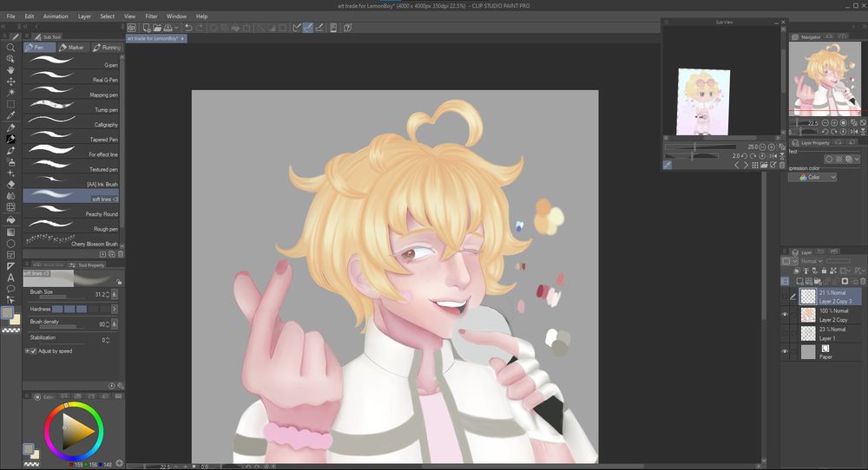Toggle Adjust by speed checkbox
868x470 pixels.
[33, 351]
